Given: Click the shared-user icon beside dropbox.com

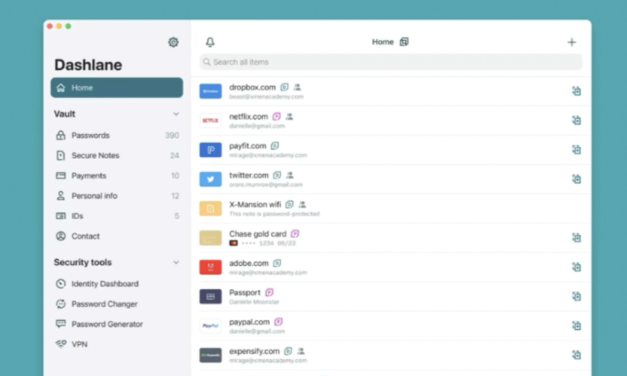Looking at the screenshot, I should click(x=297, y=87).
